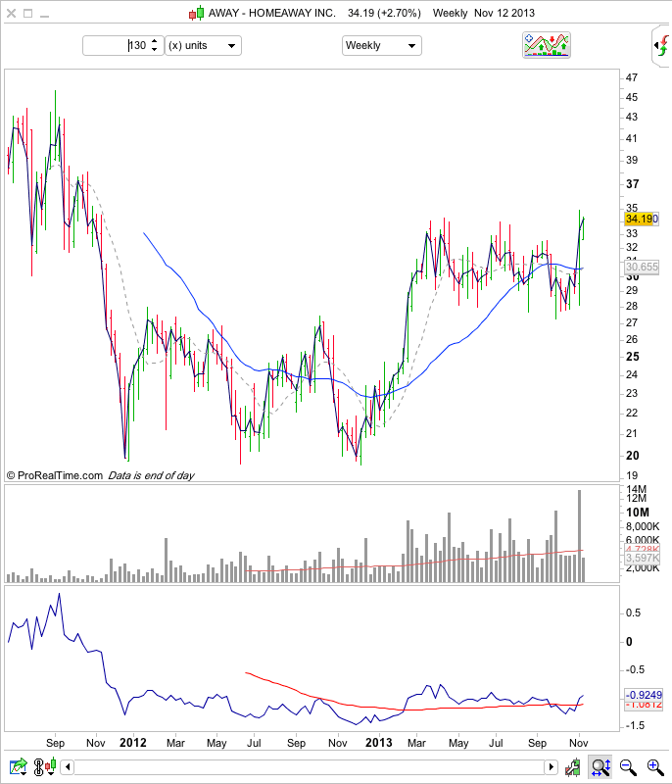Expand the partially hidden side panel tab

click(661, 46)
